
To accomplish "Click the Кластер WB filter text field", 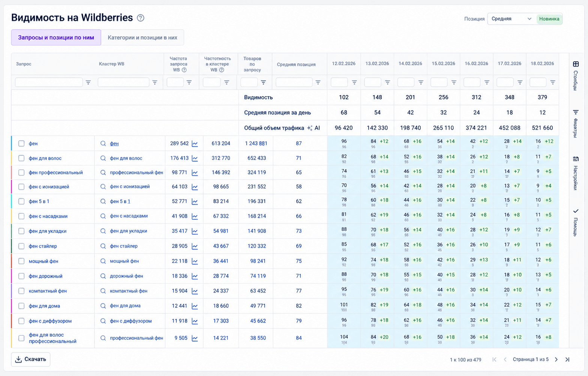I will [123, 82].
